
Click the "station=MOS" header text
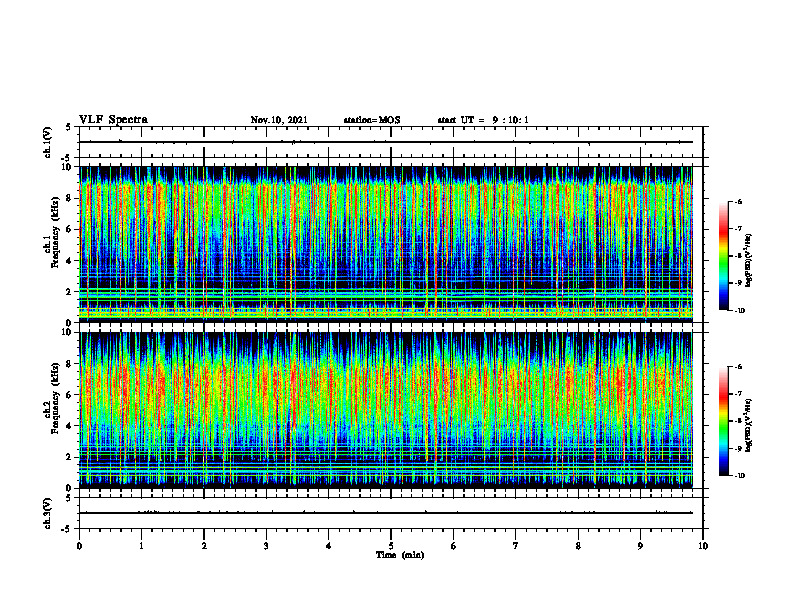[372, 120]
